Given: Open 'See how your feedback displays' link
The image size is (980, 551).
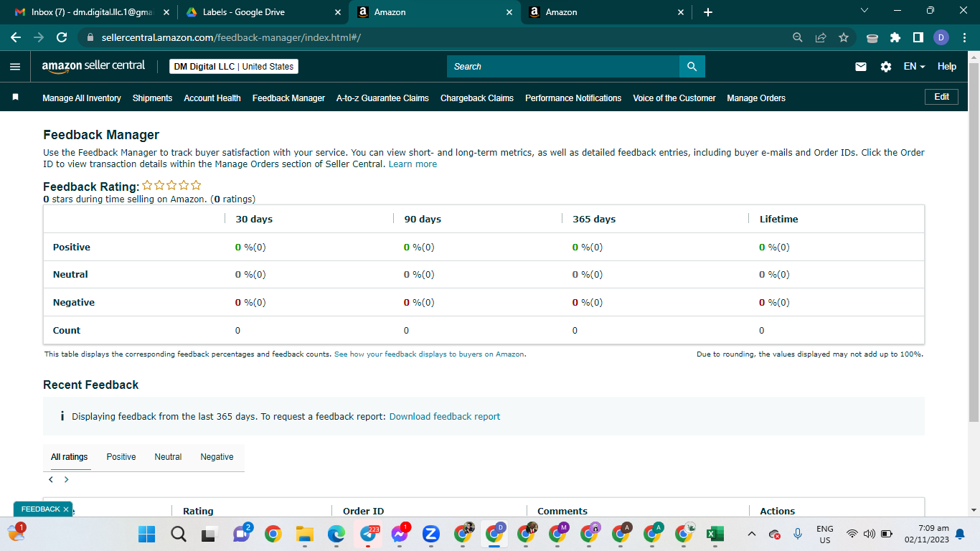Looking at the screenshot, I should point(429,354).
